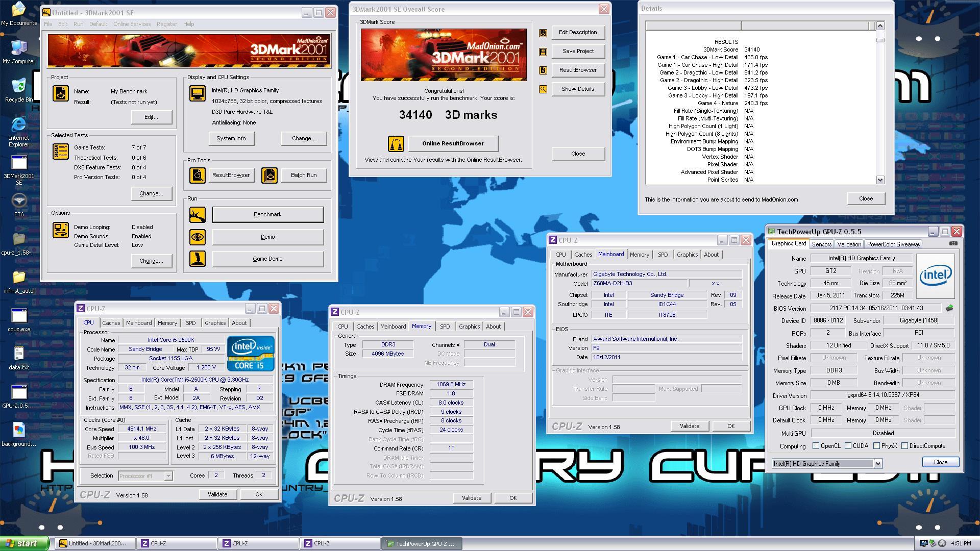Enable the OpenCL checkbox in GPU-Z
The image size is (980, 551).
(816, 446)
